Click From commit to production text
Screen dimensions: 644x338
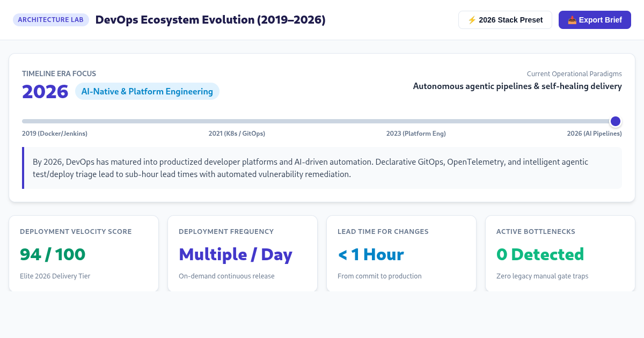pos(379,276)
